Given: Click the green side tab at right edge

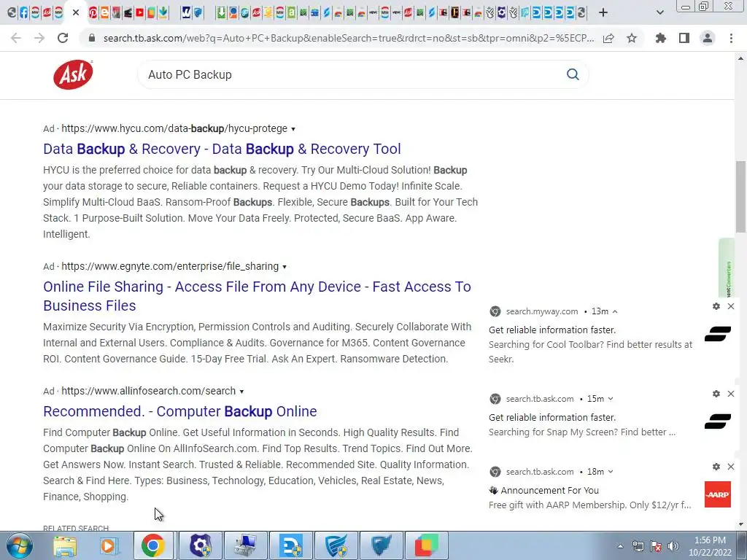Looking at the screenshot, I should click(727, 268).
